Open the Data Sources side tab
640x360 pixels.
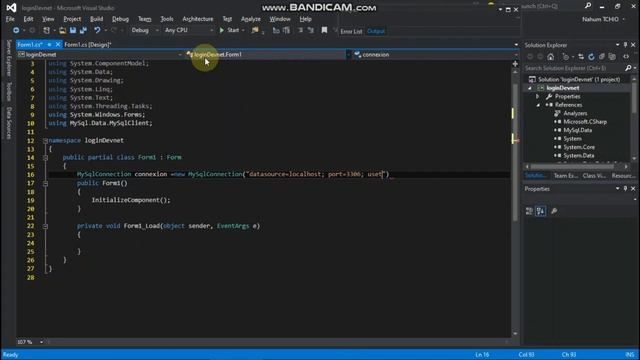coord(9,122)
